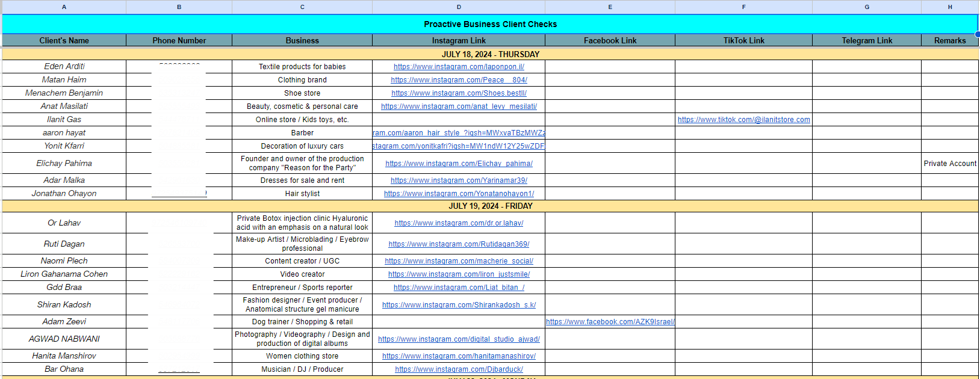The width and height of the screenshot is (980, 379).
Task: Select the Elichay Pahima name cell
Action: [x=64, y=163]
